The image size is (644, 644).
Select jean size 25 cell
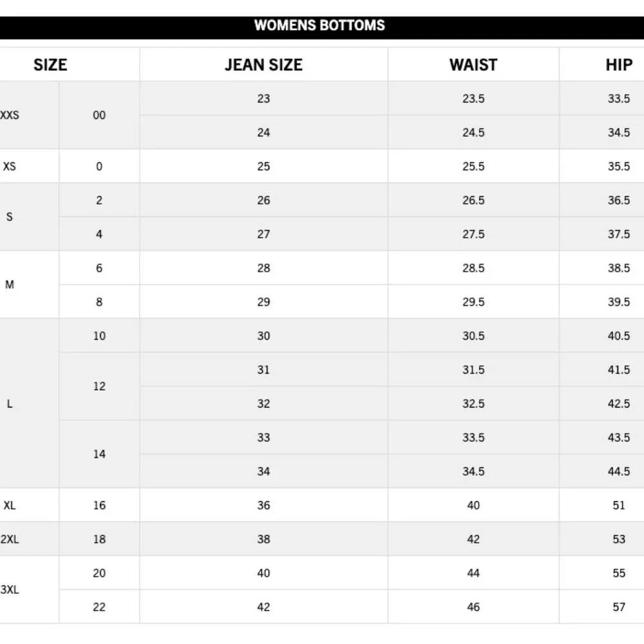tap(263, 166)
